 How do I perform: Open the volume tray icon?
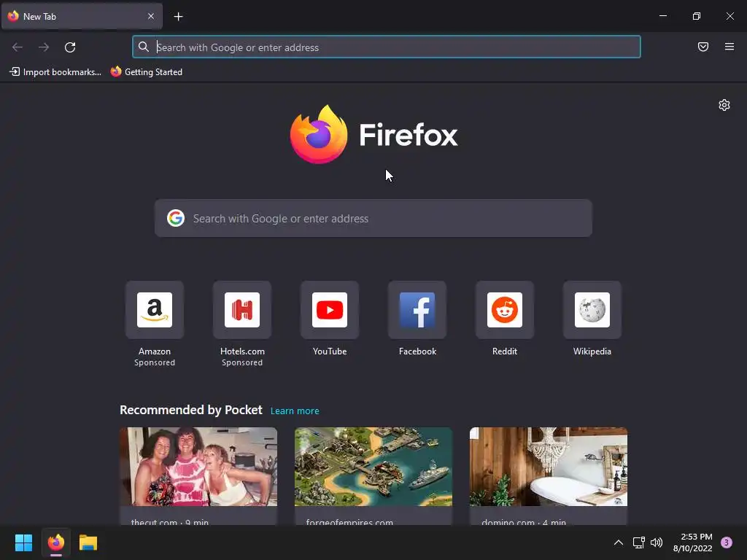tap(657, 542)
